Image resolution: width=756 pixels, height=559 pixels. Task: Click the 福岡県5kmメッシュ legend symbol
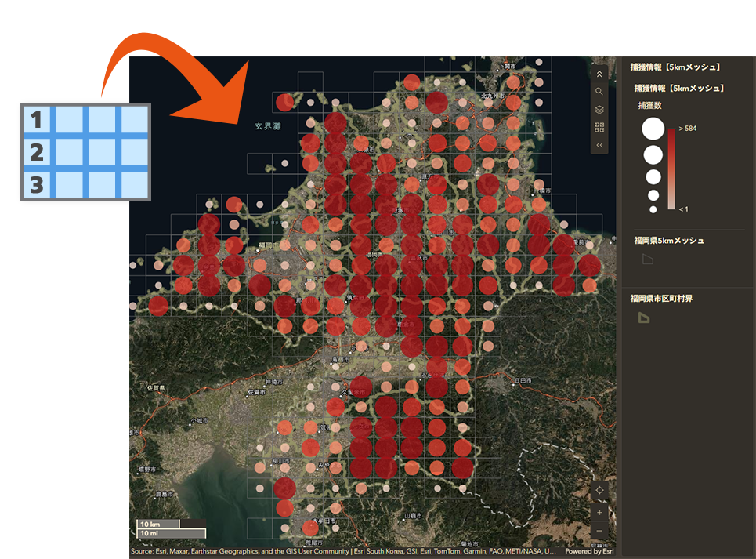(648, 259)
